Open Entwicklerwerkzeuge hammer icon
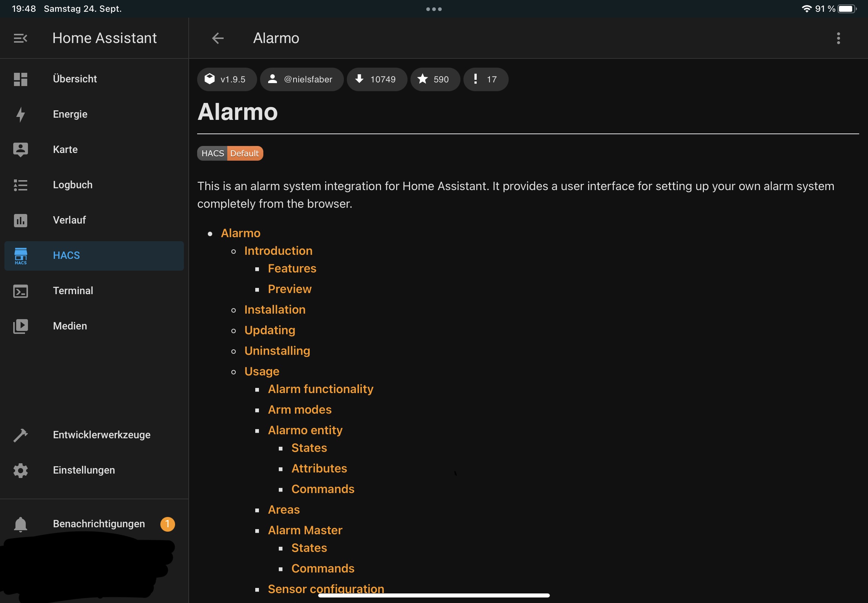This screenshot has width=868, height=603. [x=20, y=435]
